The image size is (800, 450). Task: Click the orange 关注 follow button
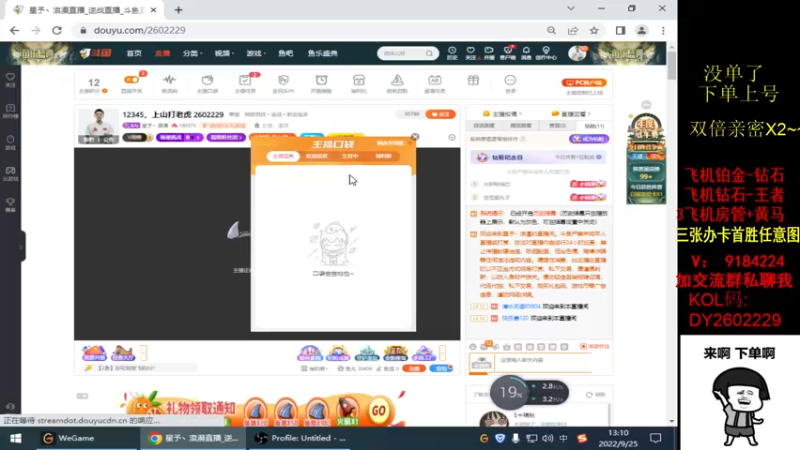(x=440, y=114)
